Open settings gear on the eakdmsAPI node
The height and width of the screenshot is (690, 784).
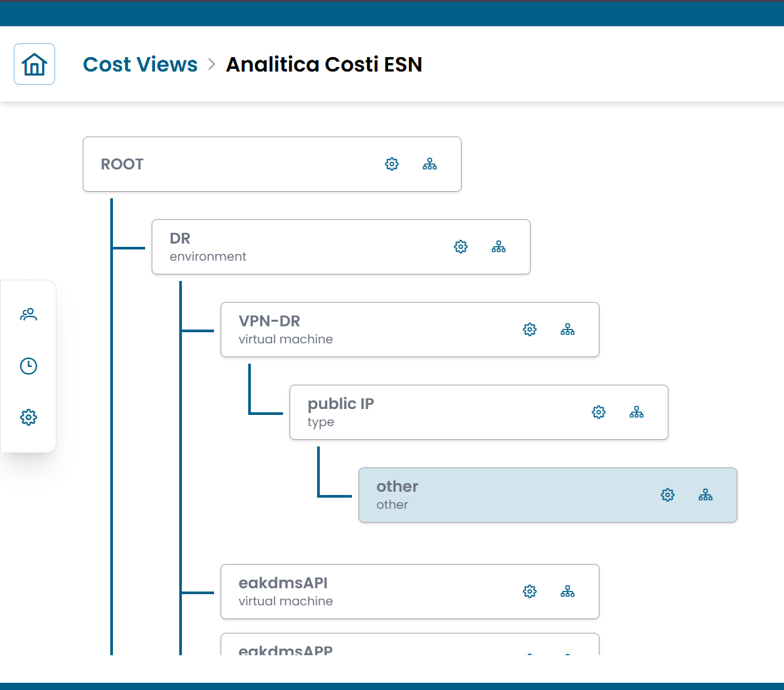530,591
